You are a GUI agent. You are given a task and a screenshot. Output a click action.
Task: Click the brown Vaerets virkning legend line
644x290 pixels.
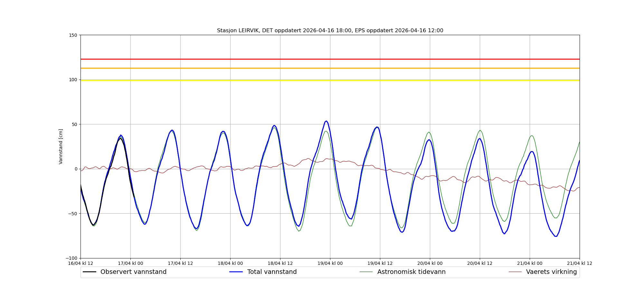point(515,272)
